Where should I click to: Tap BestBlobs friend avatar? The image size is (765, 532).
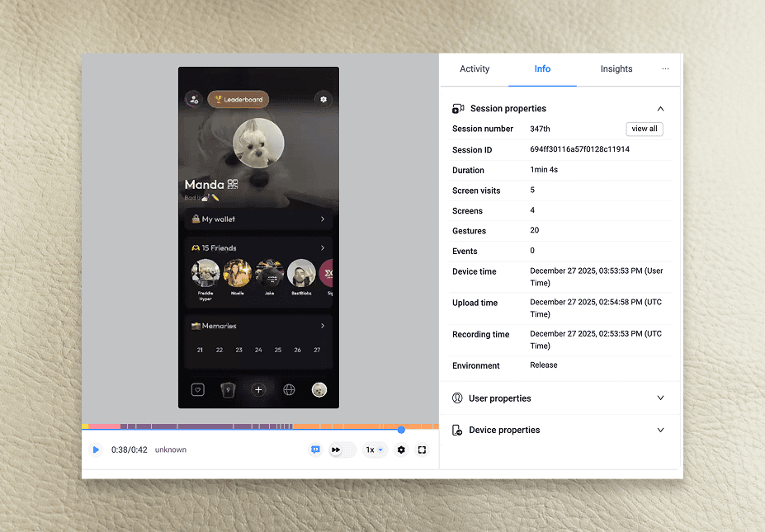[301, 273]
